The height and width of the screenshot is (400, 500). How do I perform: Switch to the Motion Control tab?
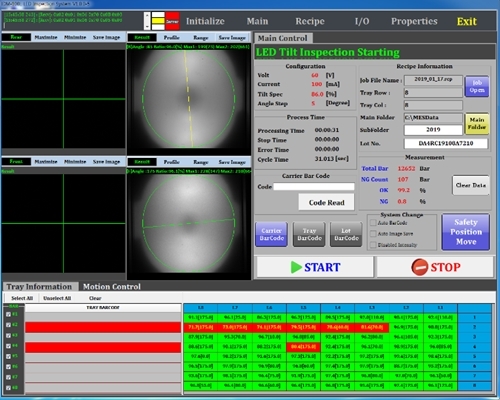pyautogui.click(x=112, y=287)
